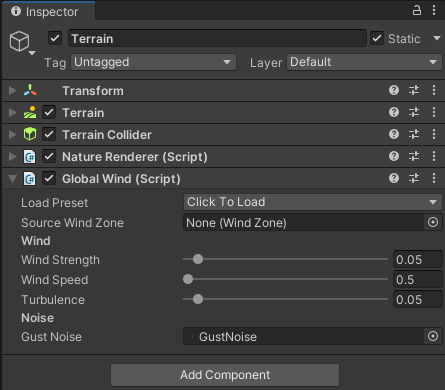445x390 pixels.
Task: Open presets for the Terrain component
Action: click(x=414, y=112)
